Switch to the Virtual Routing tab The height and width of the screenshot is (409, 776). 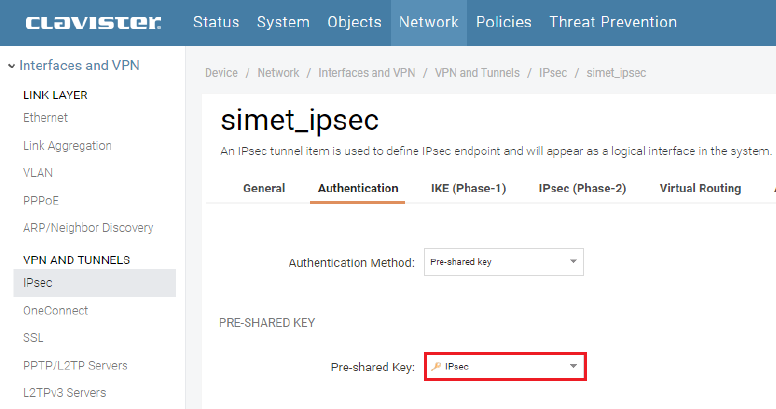point(700,188)
